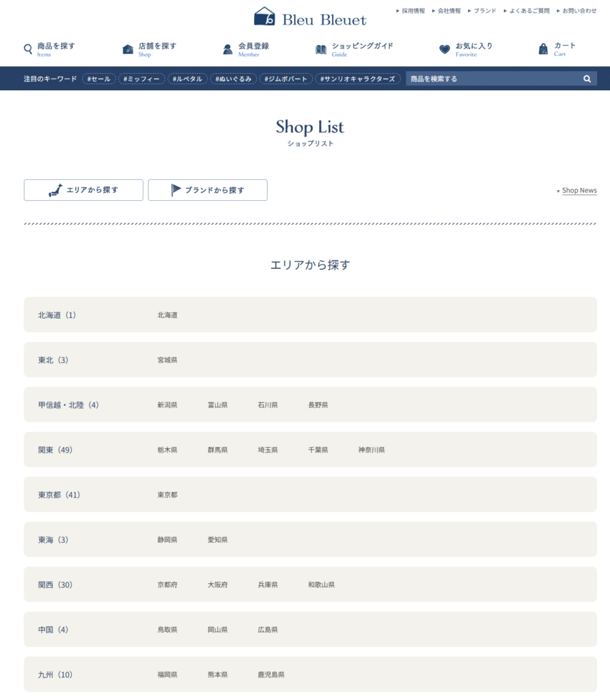610x700 pixels.
Task: Click the heart Favorite icon
Action: [x=445, y=49]
